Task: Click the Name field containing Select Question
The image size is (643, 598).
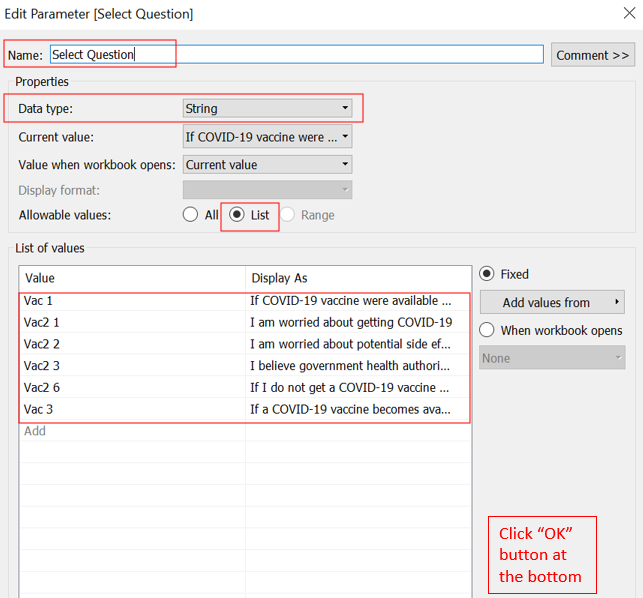Action: coord(295,55)
